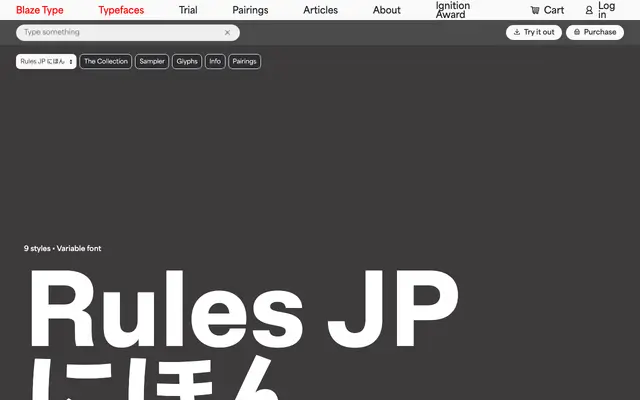Screen dimensions: 640x400
Task: Jump to the Sampler section
Action: tap(152, 62)
